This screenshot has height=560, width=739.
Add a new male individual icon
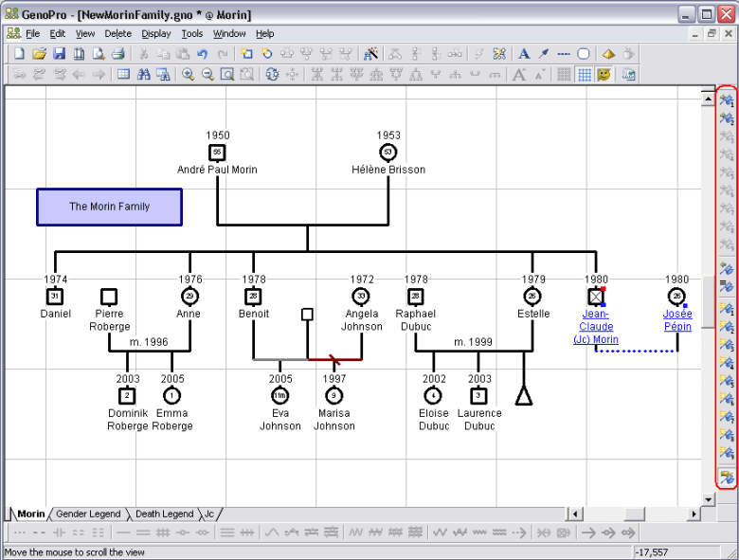point(246,54)
